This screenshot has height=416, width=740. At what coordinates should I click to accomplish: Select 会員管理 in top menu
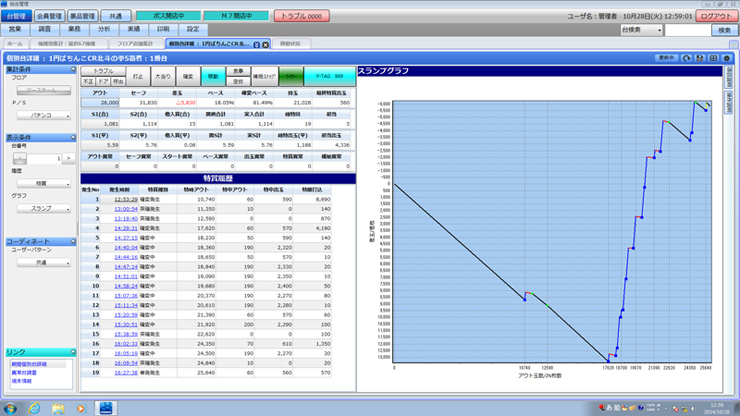click(49, 16)
